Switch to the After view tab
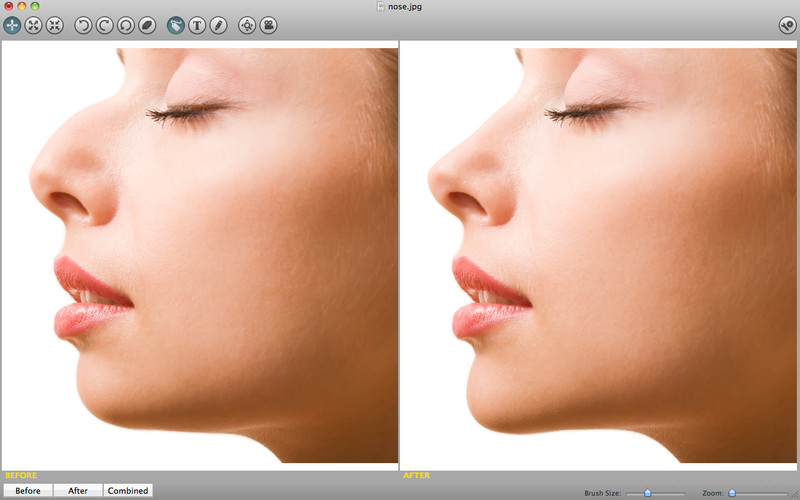The image size is (800, 500). point(78,490)
